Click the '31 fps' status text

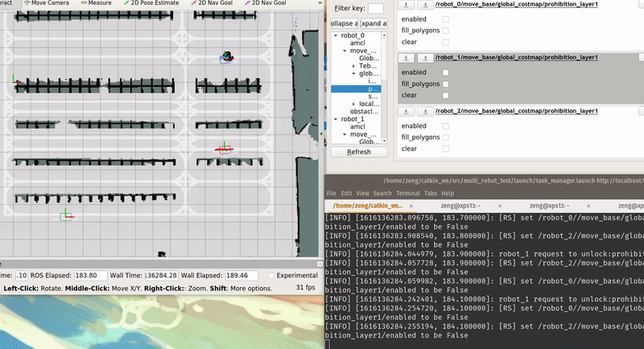306,288
